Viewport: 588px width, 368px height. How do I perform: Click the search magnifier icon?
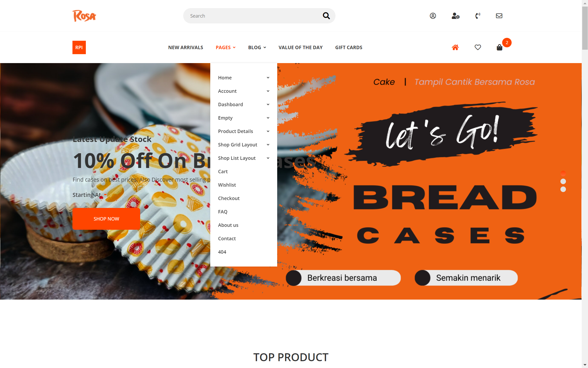[x=326, y=16]
